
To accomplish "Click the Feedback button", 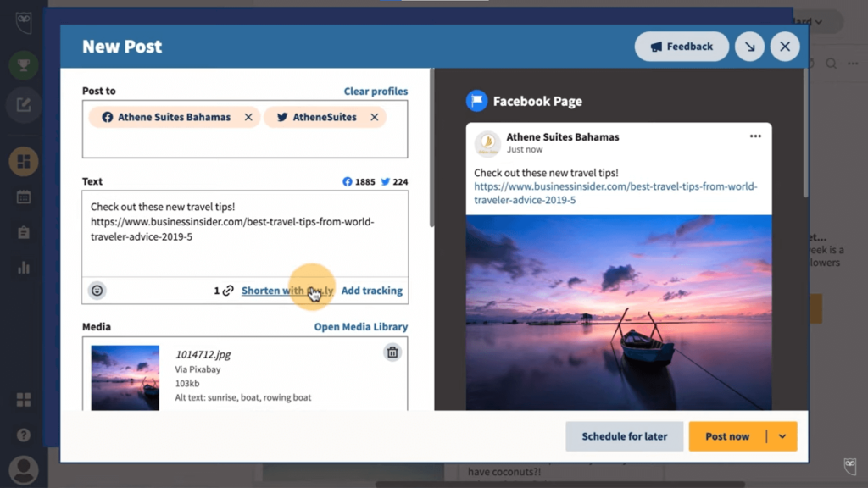I will coord(682,47).
